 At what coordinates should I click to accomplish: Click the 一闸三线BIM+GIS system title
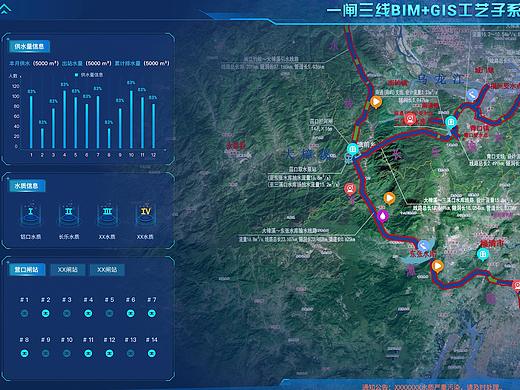(423, 10)
